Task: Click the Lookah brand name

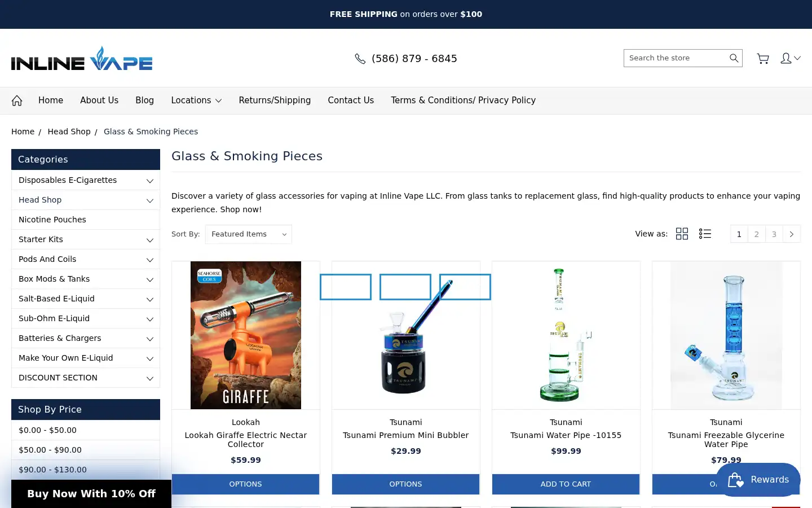Action: (246, 422)
